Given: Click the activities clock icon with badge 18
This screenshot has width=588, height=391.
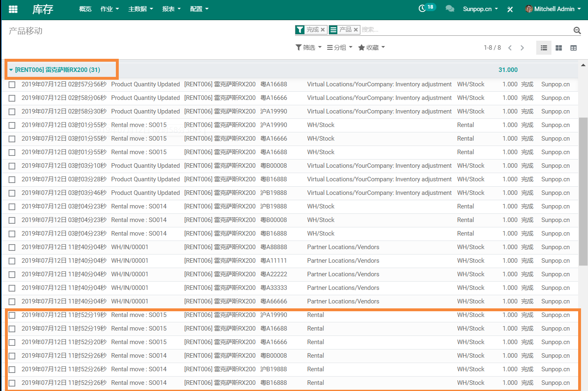Looking at the screenshot, I should coord(422,9).
